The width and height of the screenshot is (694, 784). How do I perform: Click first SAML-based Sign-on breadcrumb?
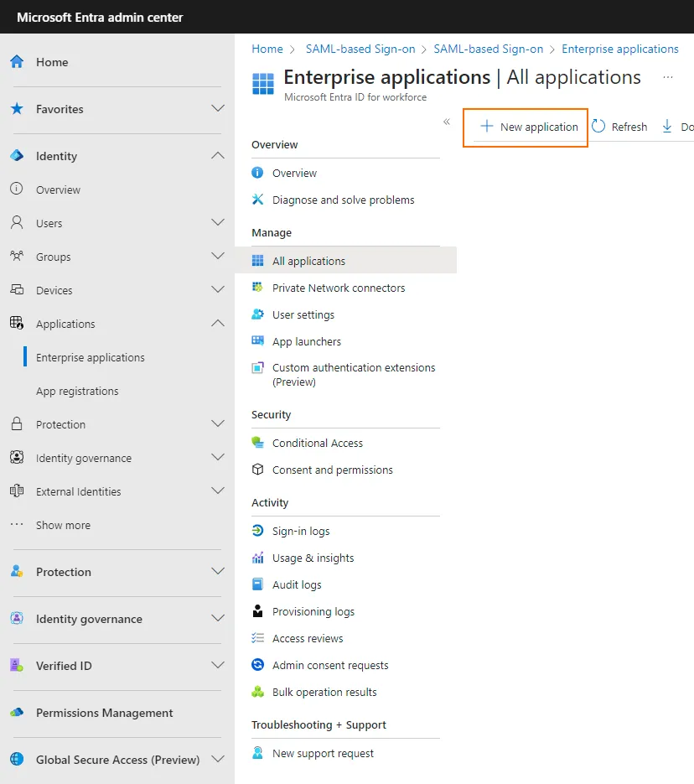pyautogui.click(x=360, y=49)
